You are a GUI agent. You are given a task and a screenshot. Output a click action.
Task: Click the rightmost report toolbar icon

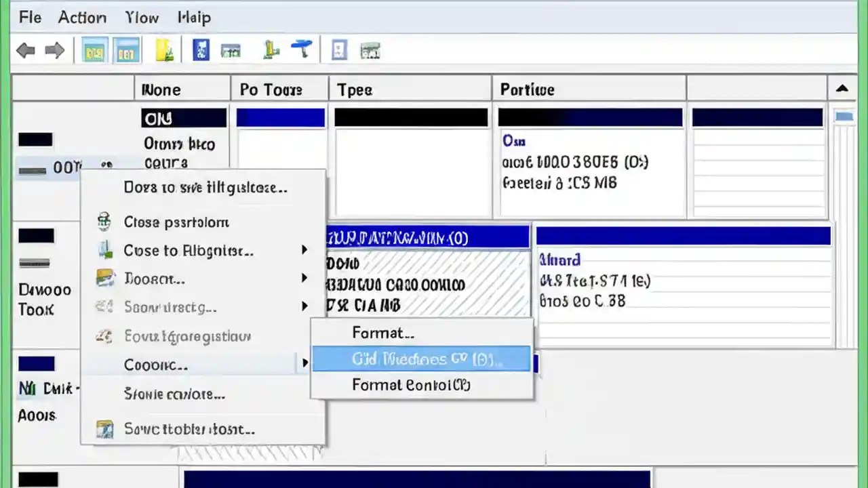coord(370,49)
